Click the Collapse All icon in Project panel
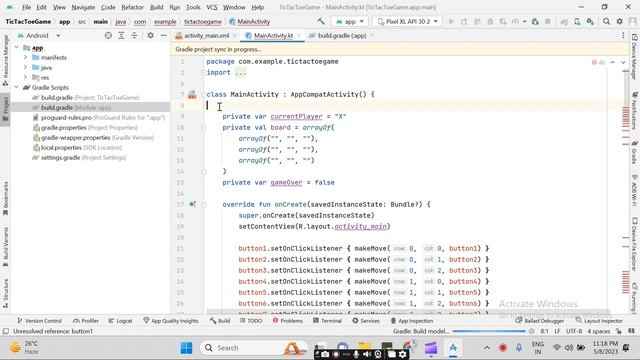 (x=134, y=36)
